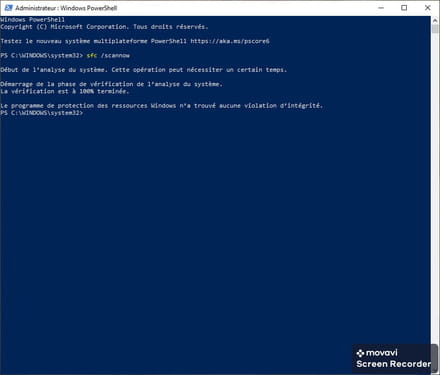The height and width of the screenshot is (375, 440).
Task: Click the Démarrage de la phase de vérification line
Action: (x=111, y=84)
